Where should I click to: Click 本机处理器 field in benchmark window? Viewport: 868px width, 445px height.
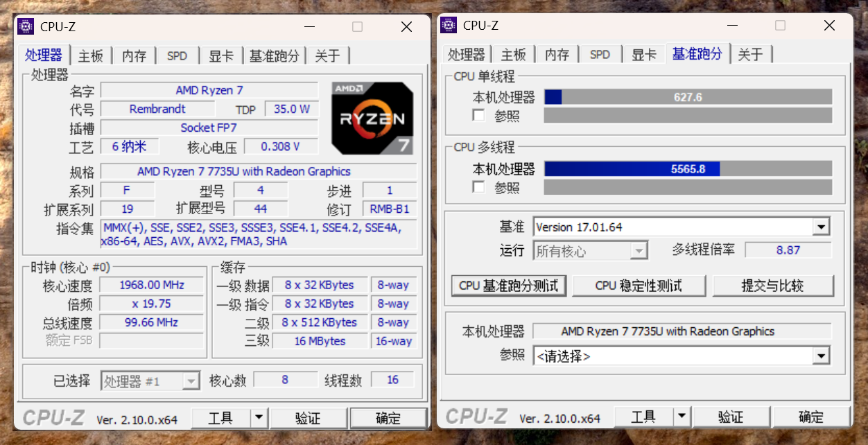[x=682, y=331]
